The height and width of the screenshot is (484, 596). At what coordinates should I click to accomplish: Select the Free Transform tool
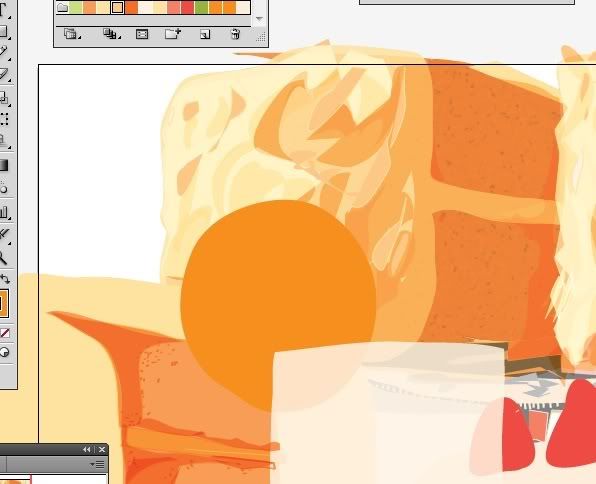pos(4,119)
